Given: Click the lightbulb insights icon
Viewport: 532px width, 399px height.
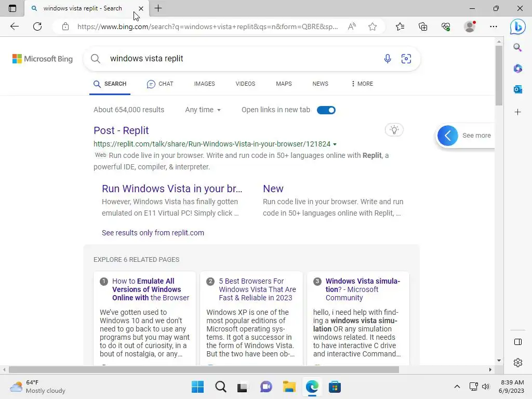Looking at the screenshot, I should 394,130.
